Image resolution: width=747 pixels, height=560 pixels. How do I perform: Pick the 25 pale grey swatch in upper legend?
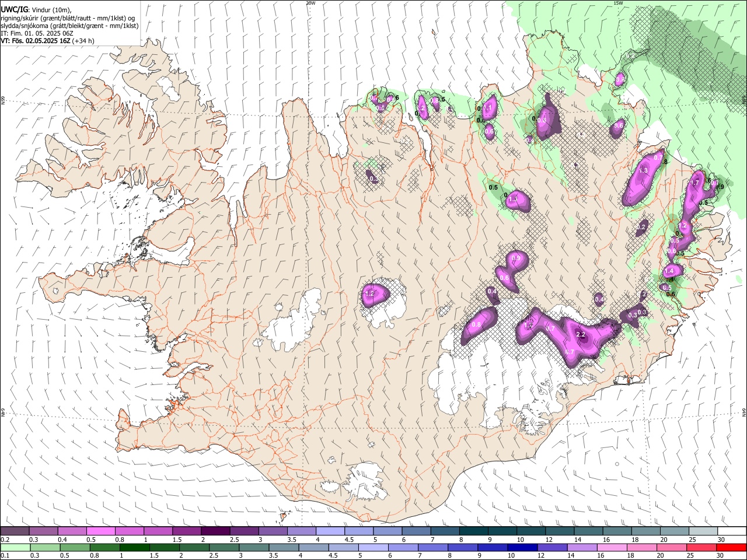703,531
